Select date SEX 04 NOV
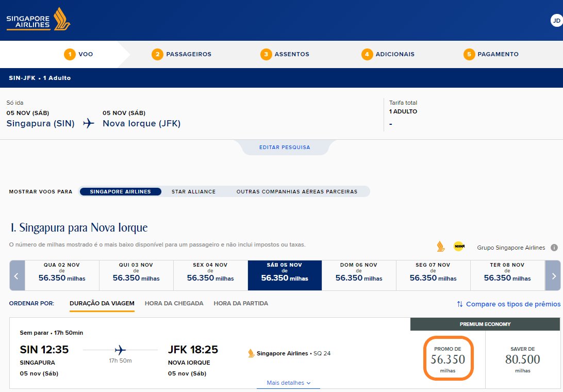Screen dimensions: 563x392 (x=210, y=275)
